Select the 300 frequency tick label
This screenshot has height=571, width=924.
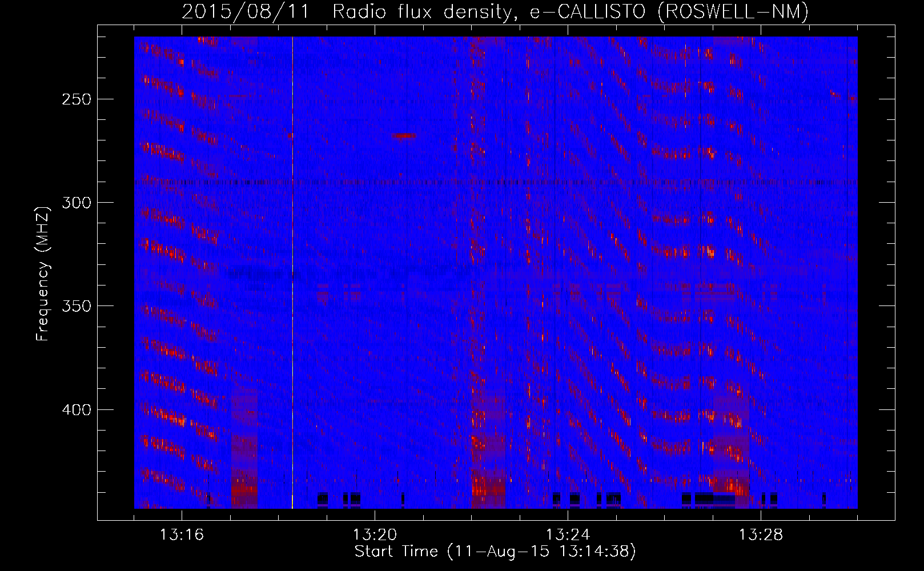(x=77, y=203)
